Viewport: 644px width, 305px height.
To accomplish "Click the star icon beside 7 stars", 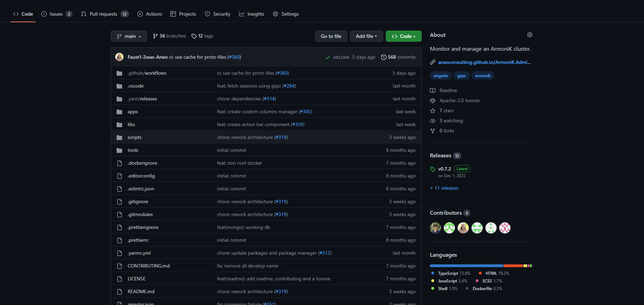I will 433,110.
